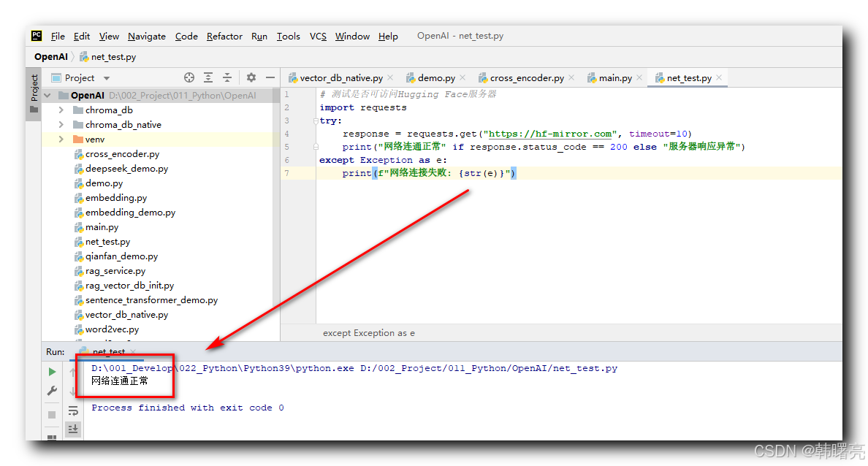Expand the venv folder

tap(61, 139)
